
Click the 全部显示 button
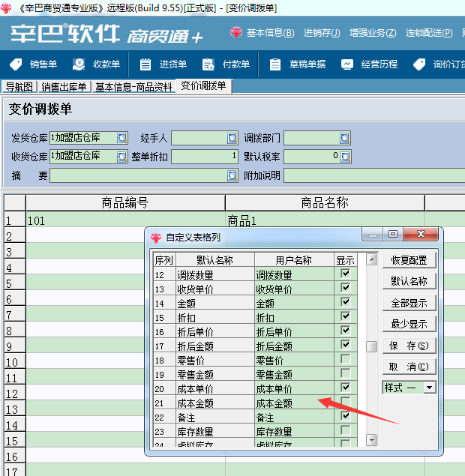click(x=409, y=303)
